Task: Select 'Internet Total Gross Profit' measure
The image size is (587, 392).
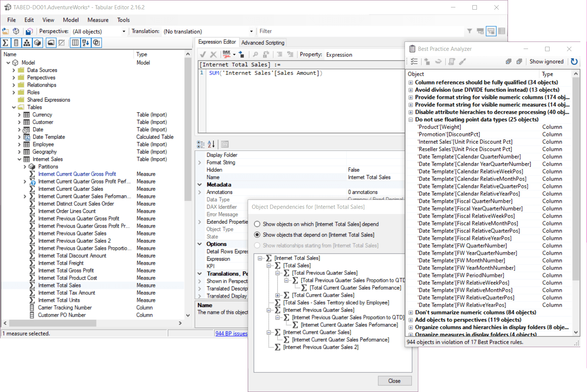Action: click(x=66, y=270)
